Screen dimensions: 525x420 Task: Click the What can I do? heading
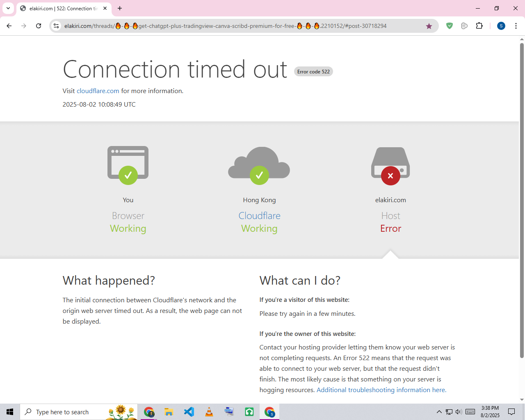[300, 281]
